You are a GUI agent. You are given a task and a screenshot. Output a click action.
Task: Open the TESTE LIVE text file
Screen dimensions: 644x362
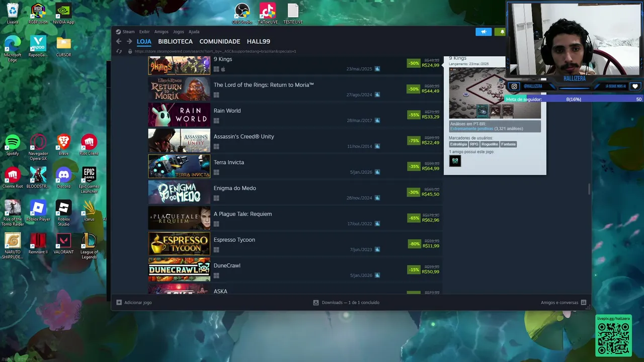pos(293,14)
